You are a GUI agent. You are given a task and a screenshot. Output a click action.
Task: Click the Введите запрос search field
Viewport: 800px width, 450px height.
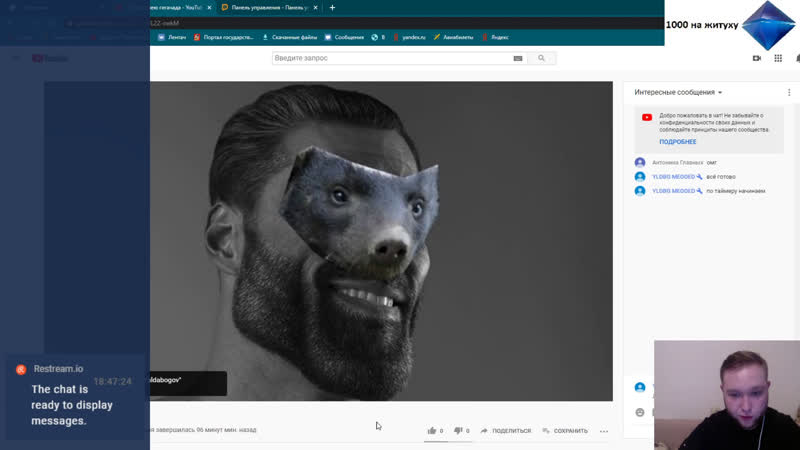pos(390,58)
